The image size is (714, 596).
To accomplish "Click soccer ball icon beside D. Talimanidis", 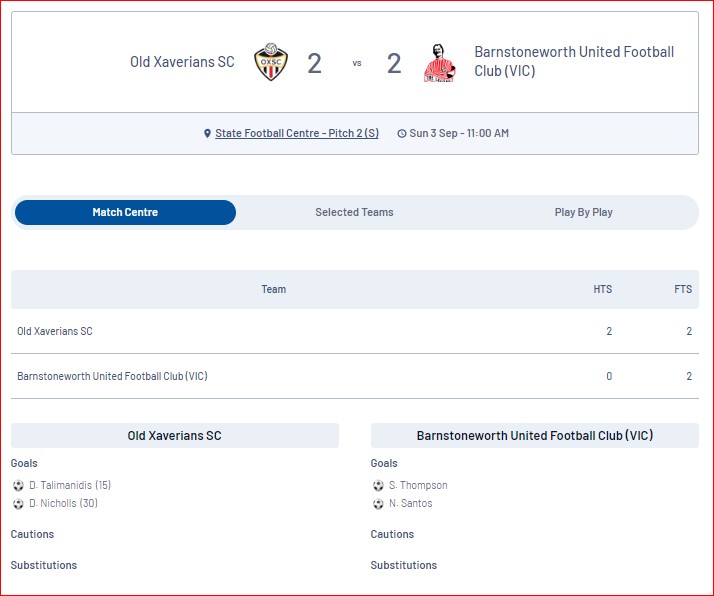I will coord(18,485).
